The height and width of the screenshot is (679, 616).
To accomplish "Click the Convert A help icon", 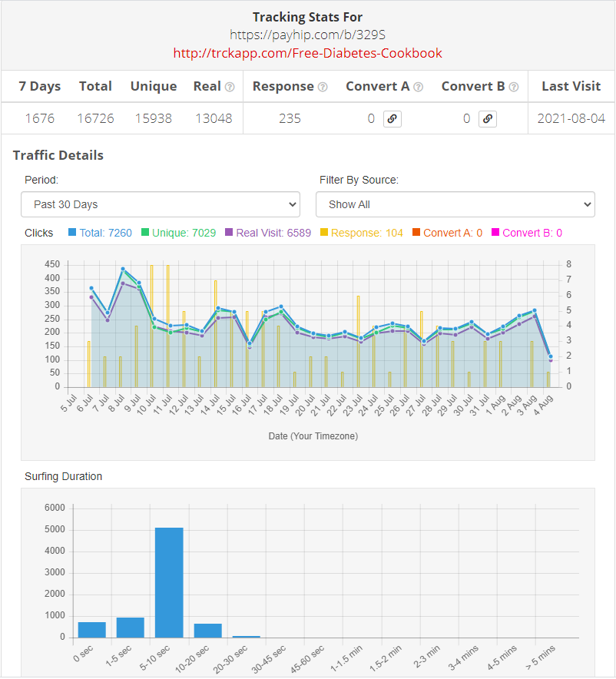I will click(x=417, y=87).
